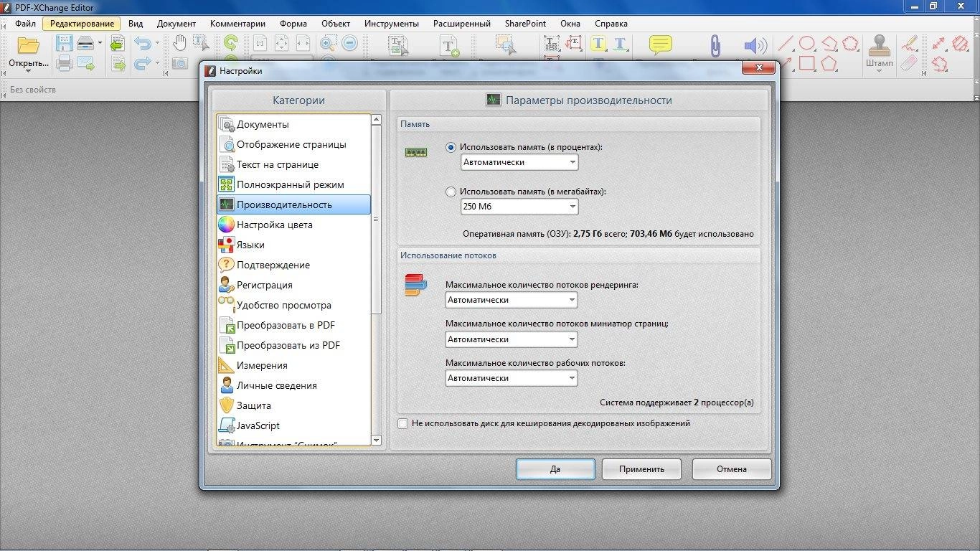980x551 pixels.
Task: Select the Highlight Text tool icon
Action: tap(598, 43)
